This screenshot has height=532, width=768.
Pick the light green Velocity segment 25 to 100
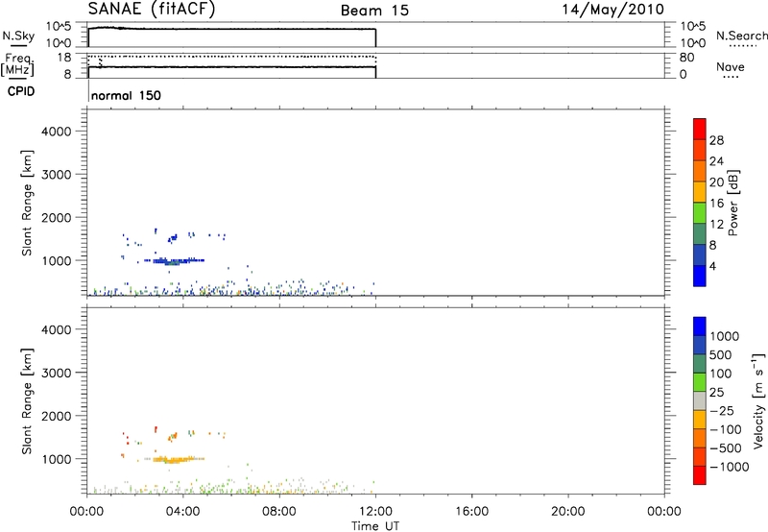tap(700, 382)
